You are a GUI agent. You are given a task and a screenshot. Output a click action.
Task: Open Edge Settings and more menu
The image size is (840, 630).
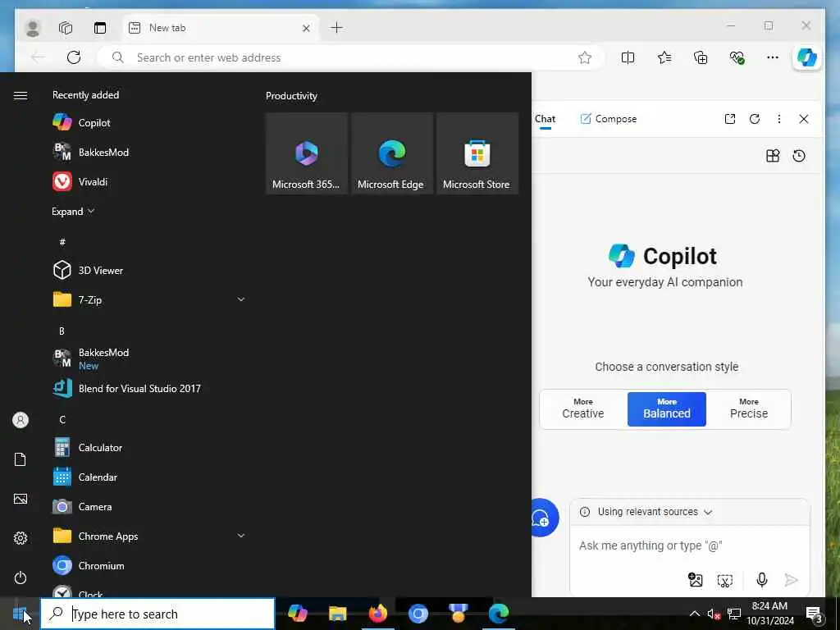pyautogui.click(x=773, y=57)
